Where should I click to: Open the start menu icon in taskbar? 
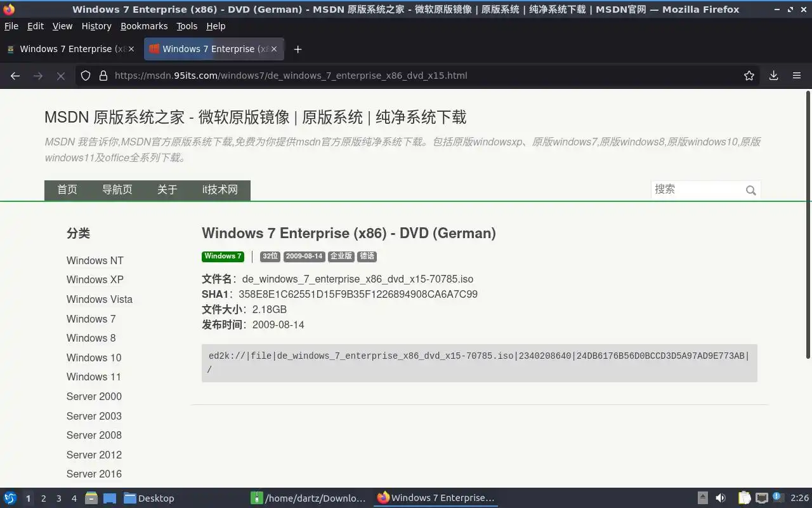coord(10,498)
